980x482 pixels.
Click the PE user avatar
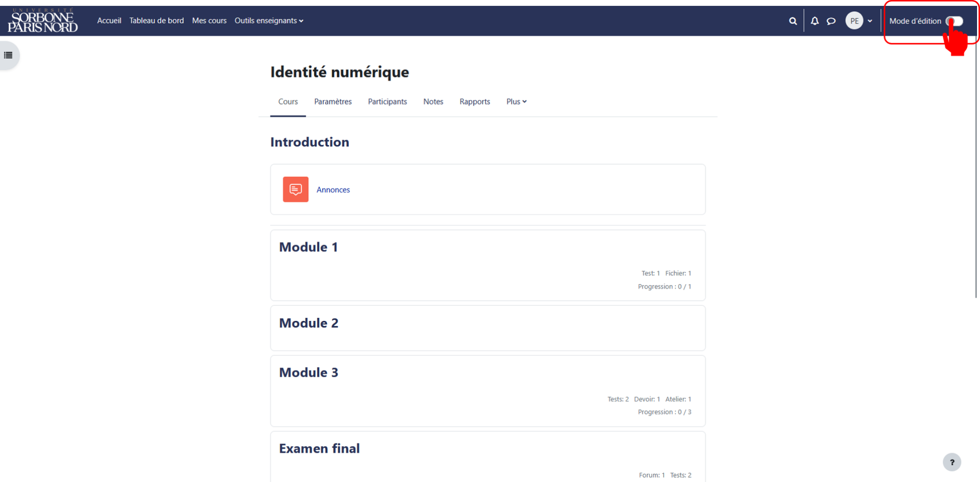point(854,21)
